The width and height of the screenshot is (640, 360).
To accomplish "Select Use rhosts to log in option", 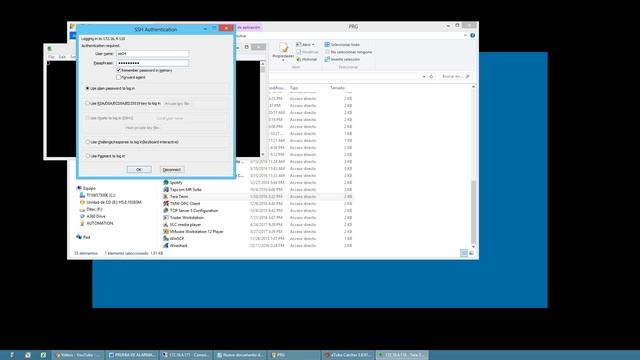I will pos(87,118).
